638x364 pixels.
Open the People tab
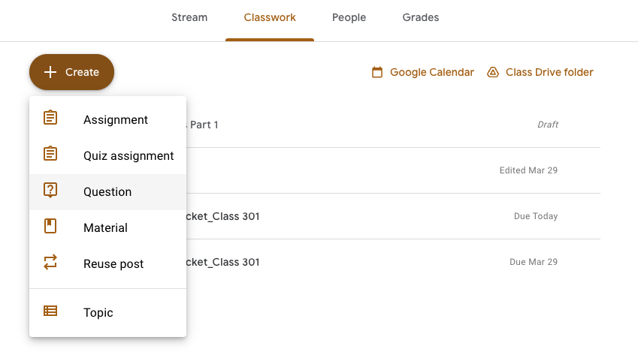[349, 17]
